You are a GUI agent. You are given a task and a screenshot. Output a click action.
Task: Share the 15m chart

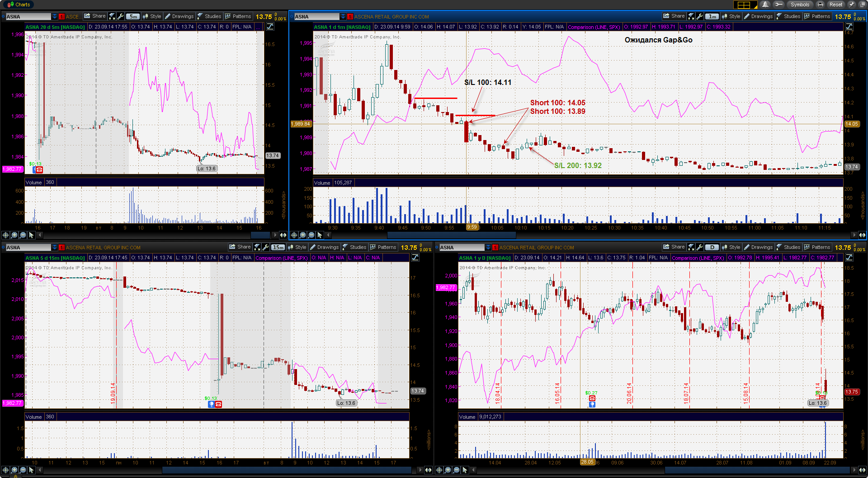pos(240,247)
